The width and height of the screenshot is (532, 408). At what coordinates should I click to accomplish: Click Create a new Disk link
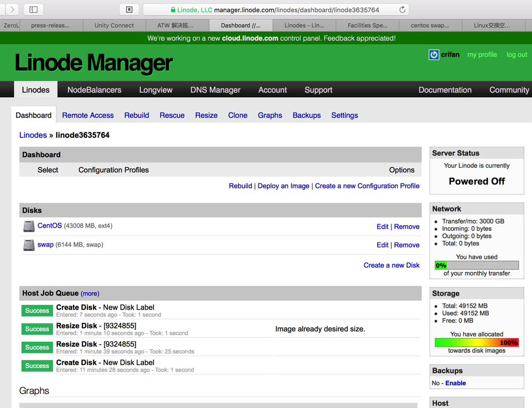[x=392, y=266]
